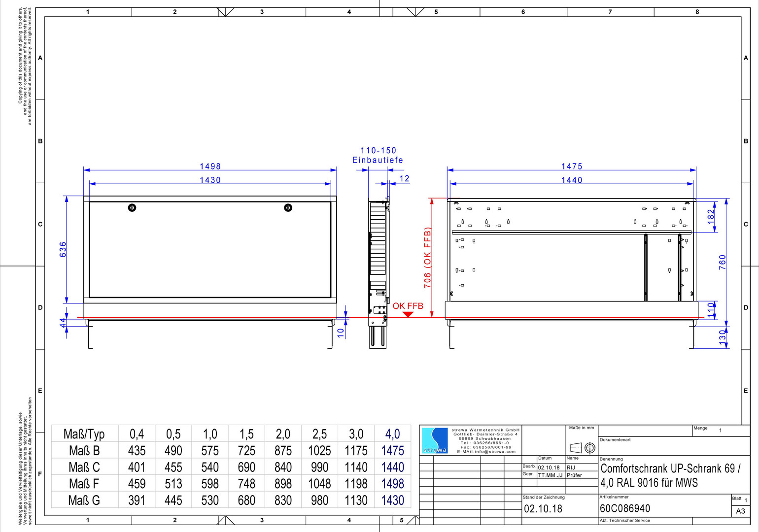Click the Maß G row label
Screen dimensions: 759x532
[x=84, y=500]
